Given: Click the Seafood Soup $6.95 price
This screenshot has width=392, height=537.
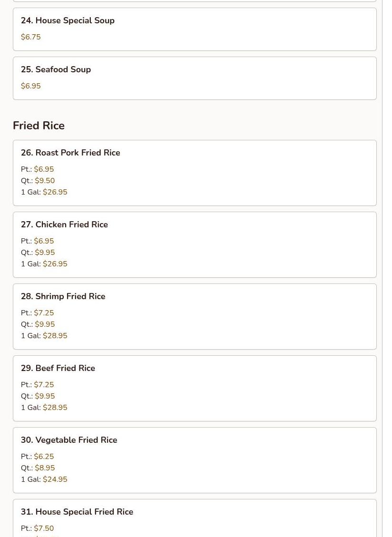Looking at the screenshot, I should click(x=31, y=86).
